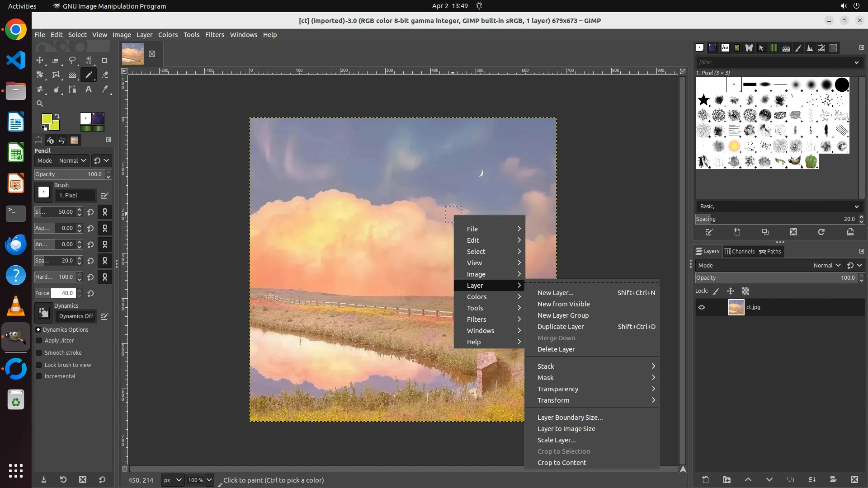This screenshot has width=868, height=488.
Task: Select the Text tool in toolbox
Action: click(x=89, y=89)
